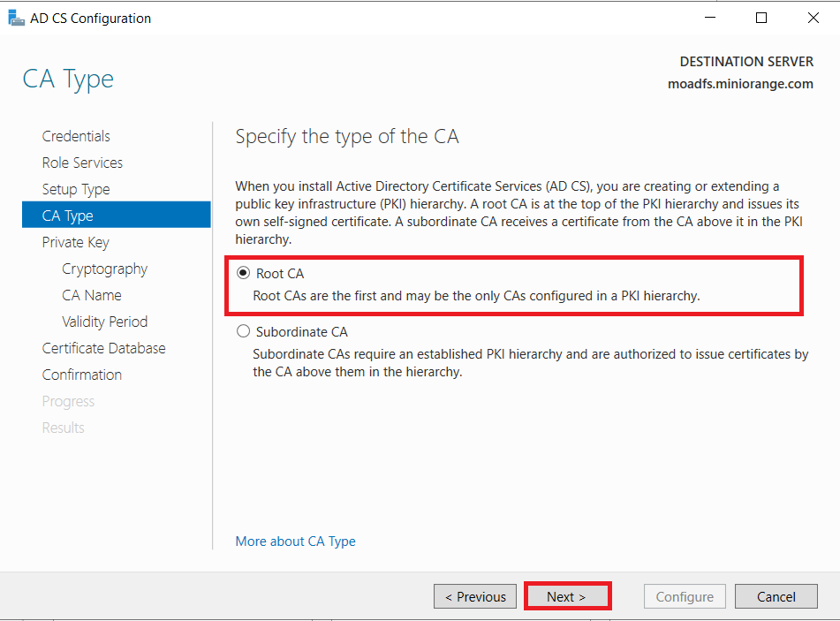
Task: Navigate to the Private Key step
Action: click(x=75, y=241)
